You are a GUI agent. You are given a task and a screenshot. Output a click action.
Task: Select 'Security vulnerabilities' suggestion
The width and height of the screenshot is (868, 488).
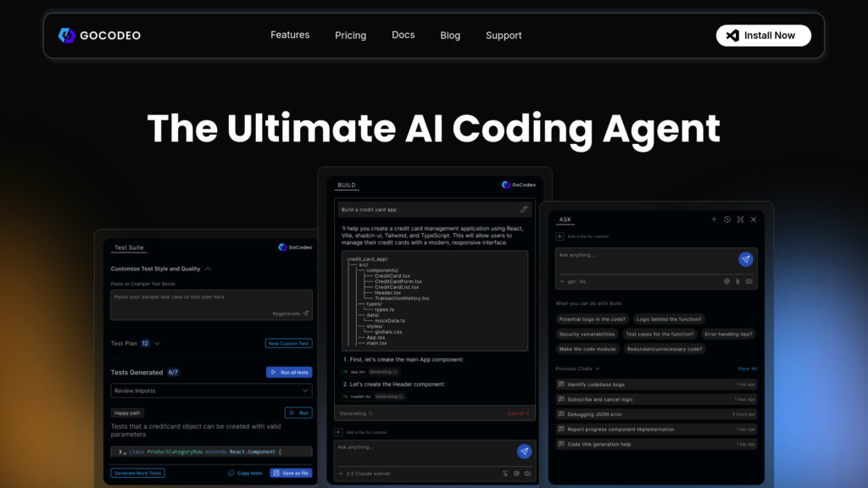pyautogui.click(x=587, y=334)
